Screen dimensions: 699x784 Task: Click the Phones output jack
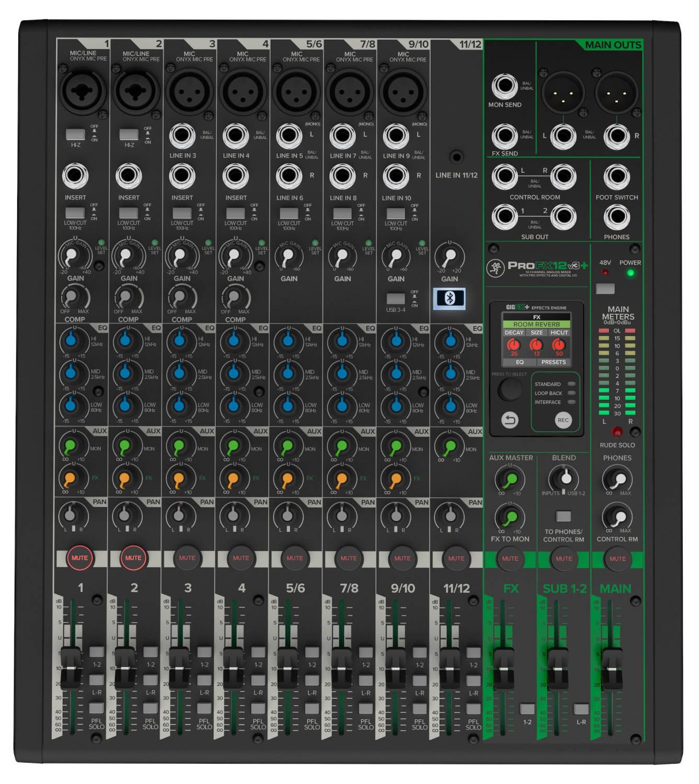coord(616,216)
